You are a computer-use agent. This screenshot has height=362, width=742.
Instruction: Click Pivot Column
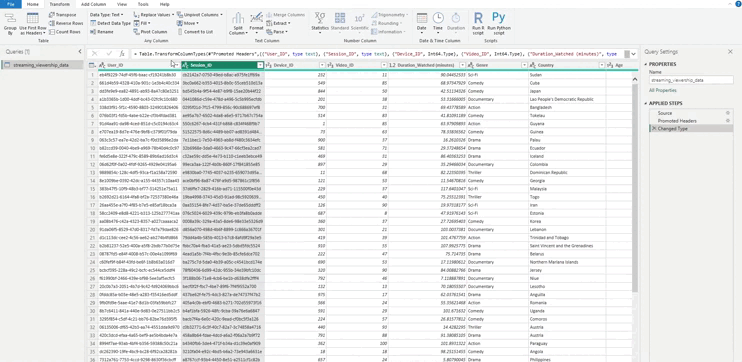coord(150,32)
